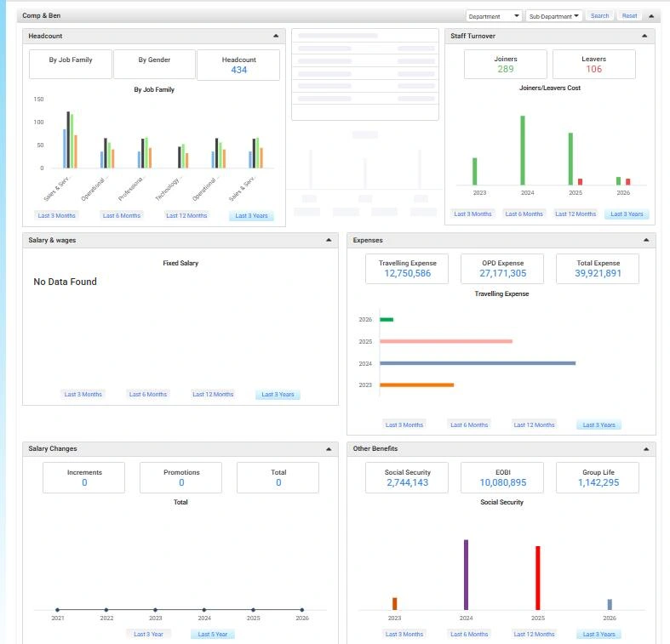This screenshot has width=670, height=644.
Task: Collapse the Salary & wages panel arrow
Action: tap(329, 240)
